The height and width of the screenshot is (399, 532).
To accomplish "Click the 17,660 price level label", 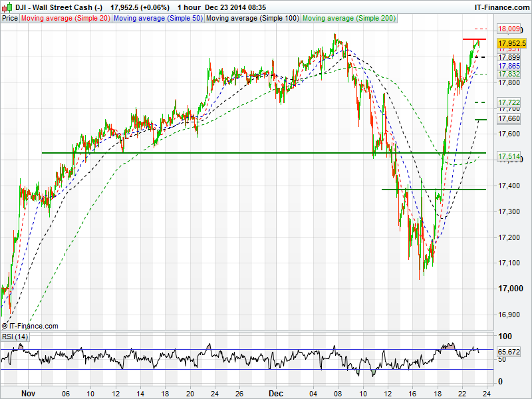I will (509, 118).
